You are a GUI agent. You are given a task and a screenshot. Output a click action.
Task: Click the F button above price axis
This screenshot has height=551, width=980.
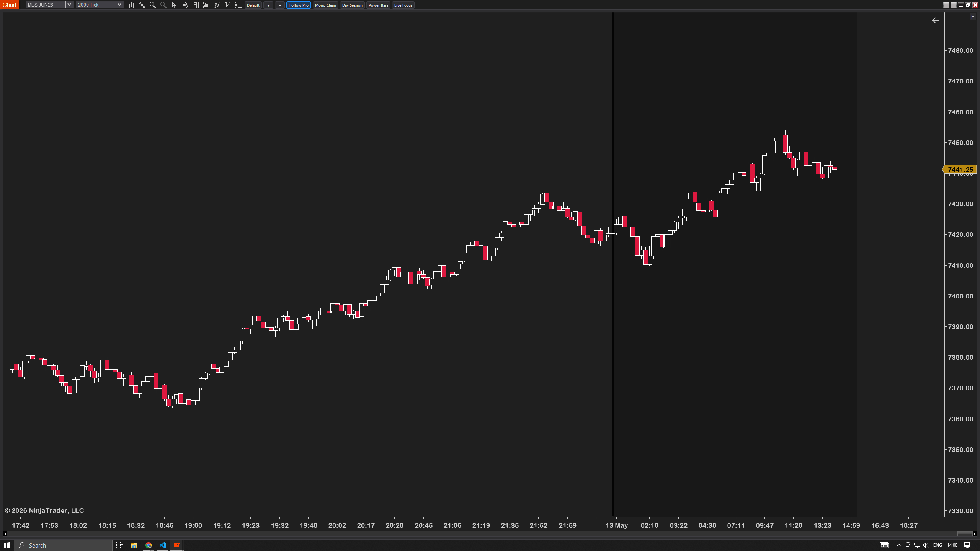[x=973, y=17]
